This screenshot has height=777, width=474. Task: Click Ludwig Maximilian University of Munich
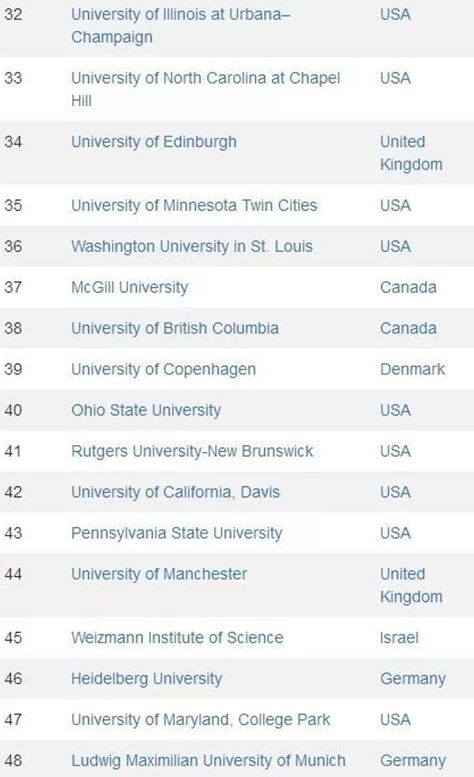click(209, 761)
